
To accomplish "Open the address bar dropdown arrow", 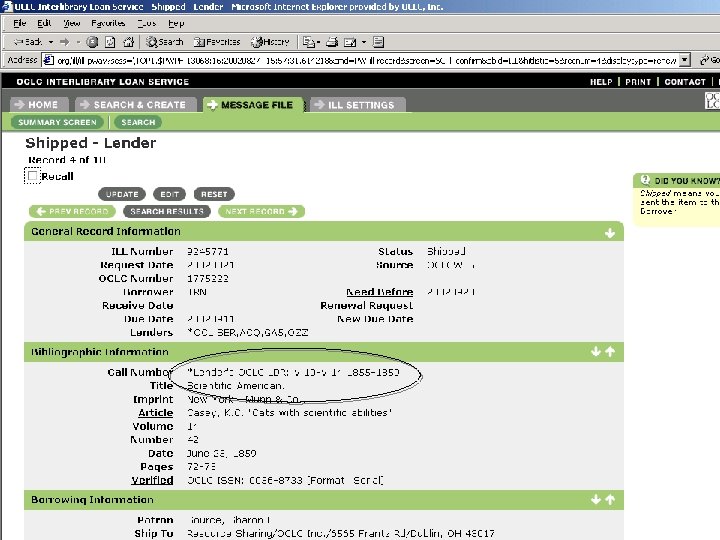I will 685,60.
